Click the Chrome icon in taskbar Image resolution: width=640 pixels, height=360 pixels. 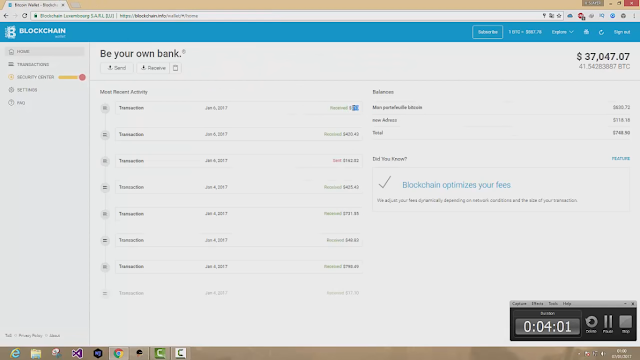click(118, 353)
